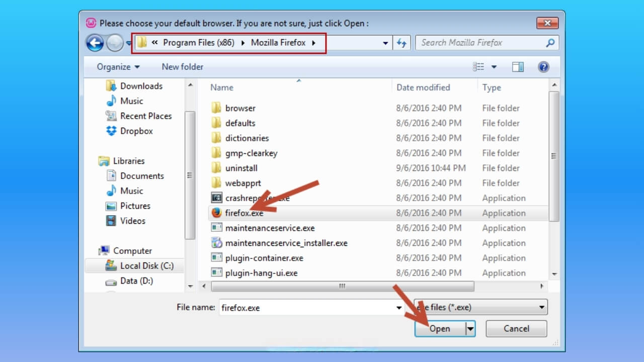644x362 pixels.
Task: Select the firefox.exe icon
Action: point(216,213)
